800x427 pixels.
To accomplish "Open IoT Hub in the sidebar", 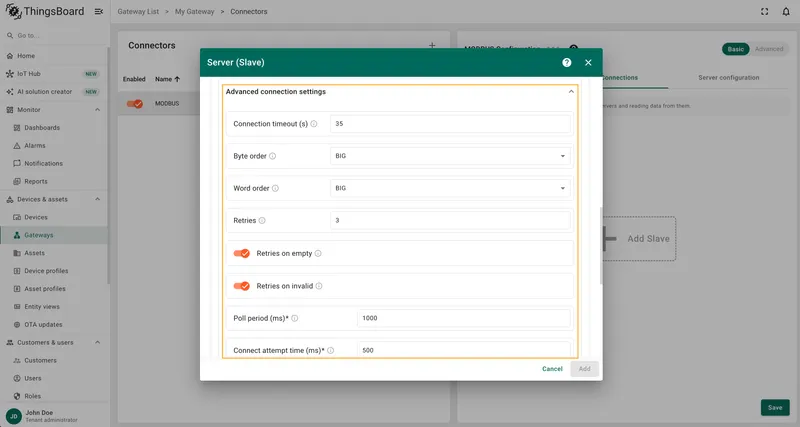I will point(54,73).
